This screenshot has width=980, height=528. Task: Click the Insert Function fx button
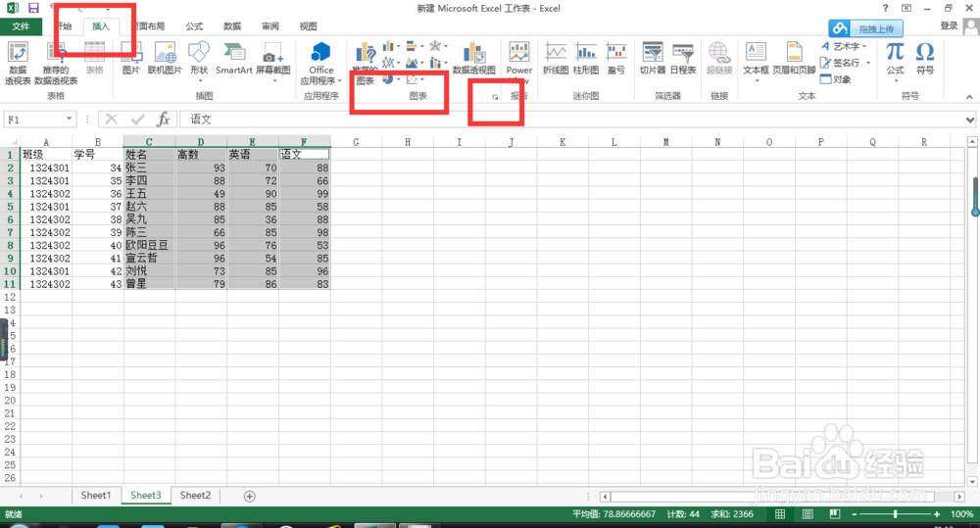[x=164, y=119]
